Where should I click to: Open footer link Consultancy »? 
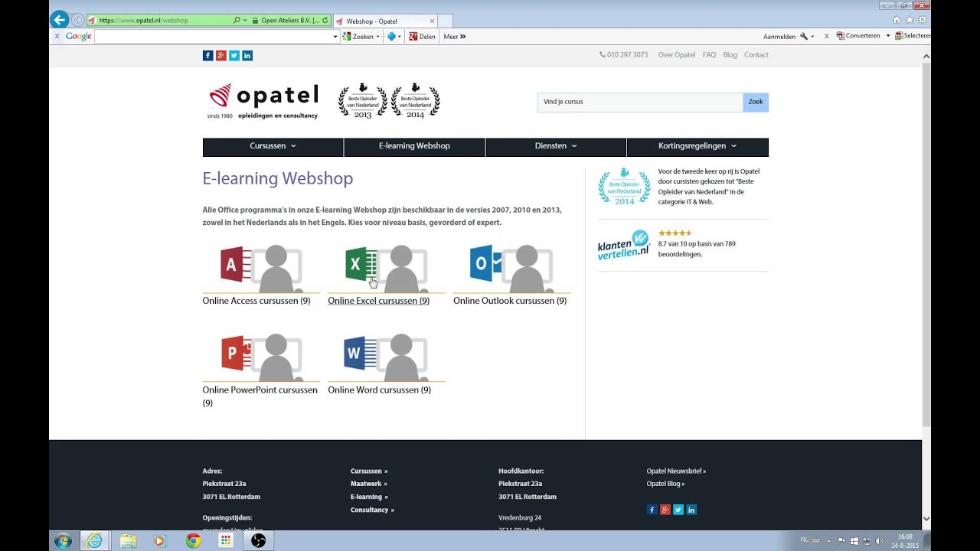pos(372,510)
